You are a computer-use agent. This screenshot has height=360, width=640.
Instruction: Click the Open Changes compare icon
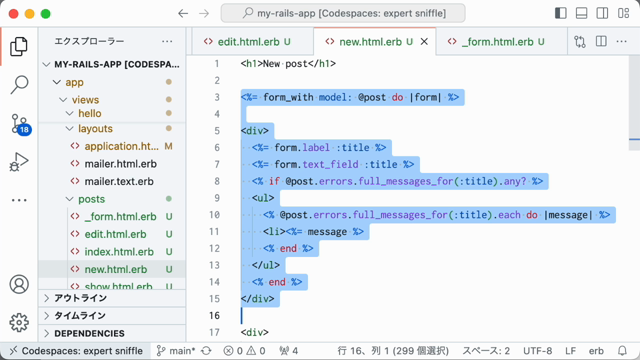point(580,42)
